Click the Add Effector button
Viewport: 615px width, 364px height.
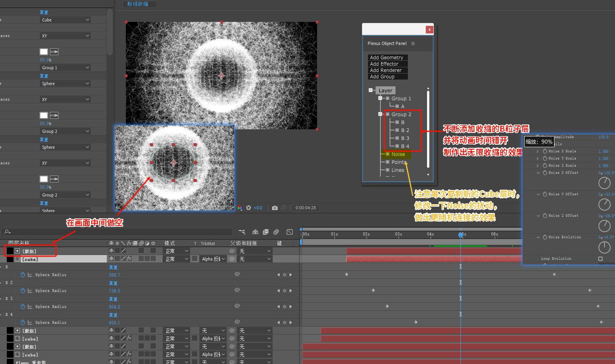tap(388, 64)
